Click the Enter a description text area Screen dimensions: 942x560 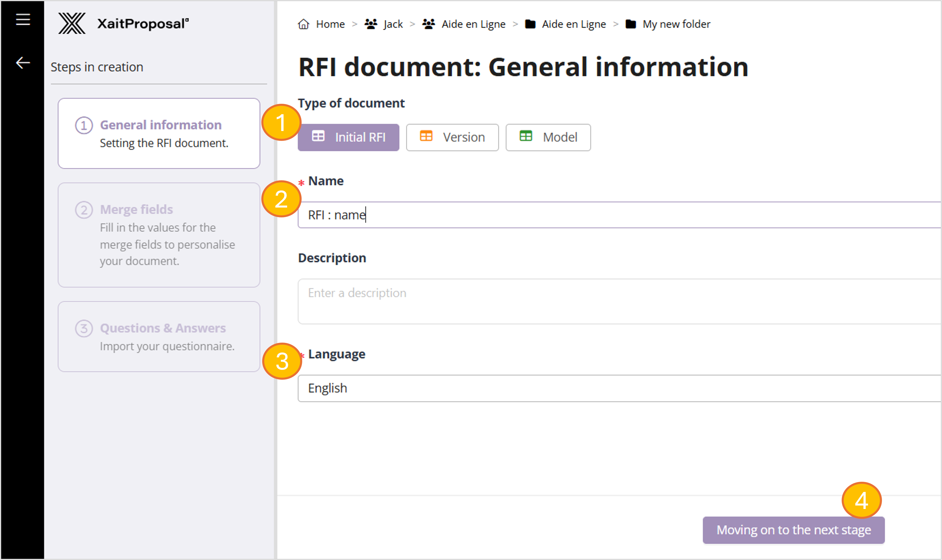(529, 301)
